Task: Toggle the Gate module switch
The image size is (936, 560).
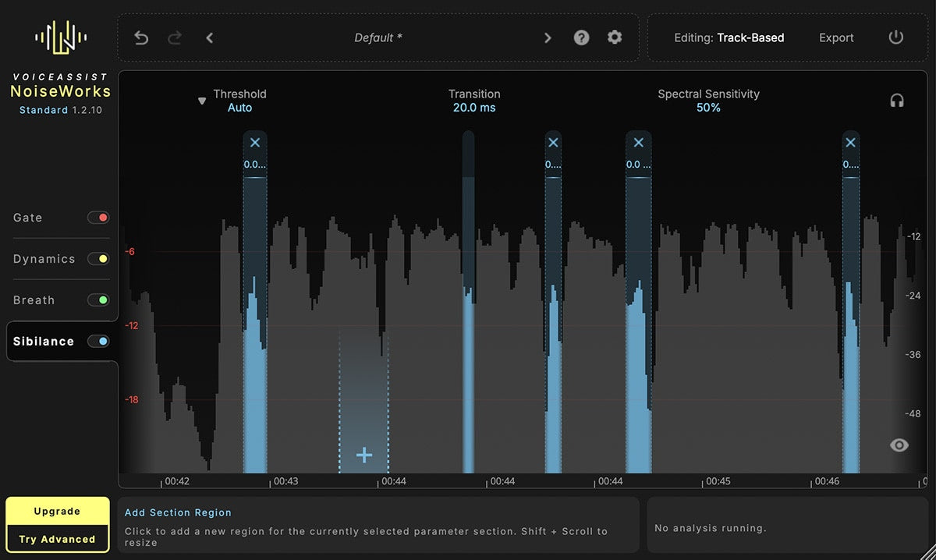Action: [97, 218]
